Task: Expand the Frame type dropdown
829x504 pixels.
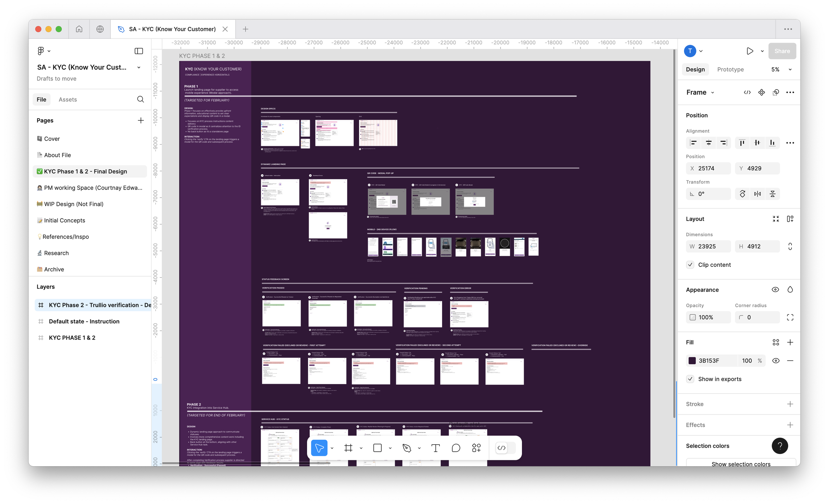Action: (713, 92)
